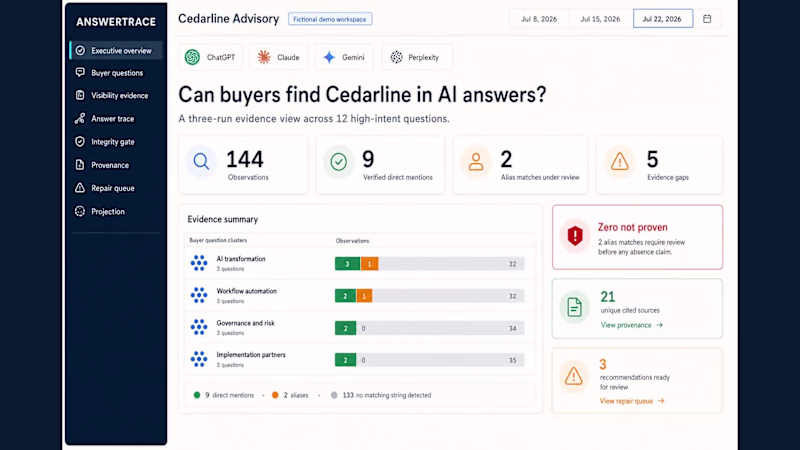Click the AI transformation cluster dots icon

[199, 263]
